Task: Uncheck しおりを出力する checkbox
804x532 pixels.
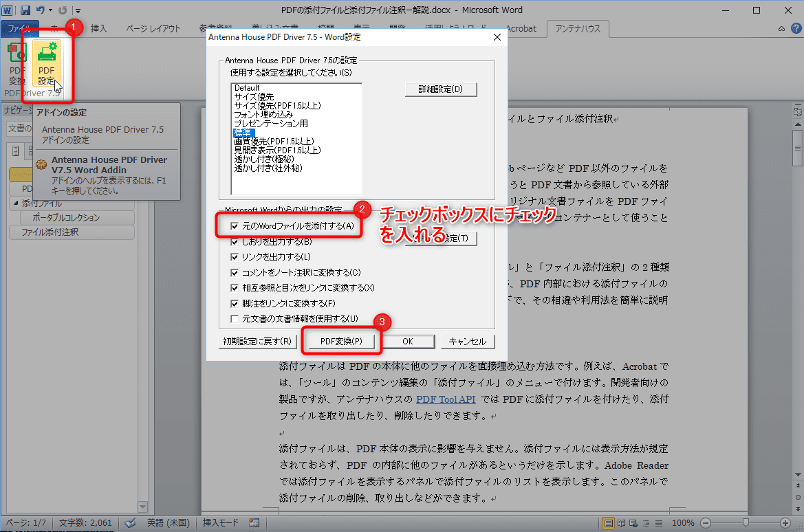Action: click(235, 242)
